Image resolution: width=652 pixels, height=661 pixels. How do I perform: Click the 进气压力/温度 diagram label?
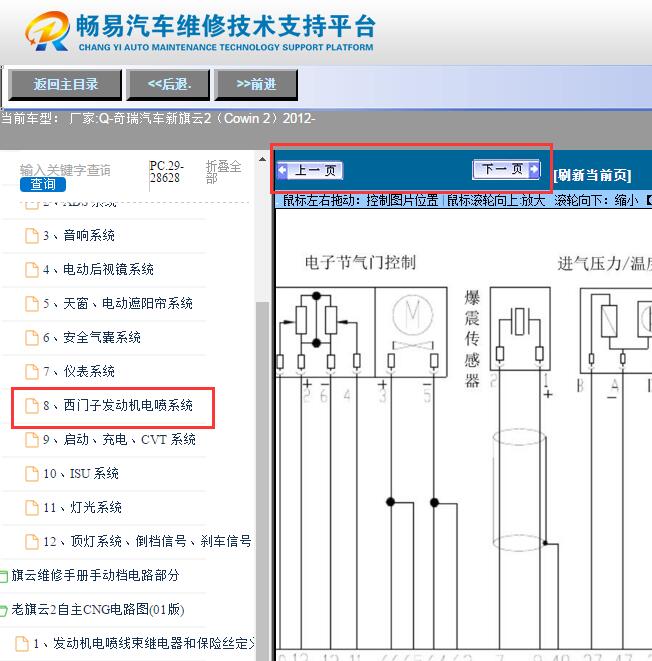604,264
